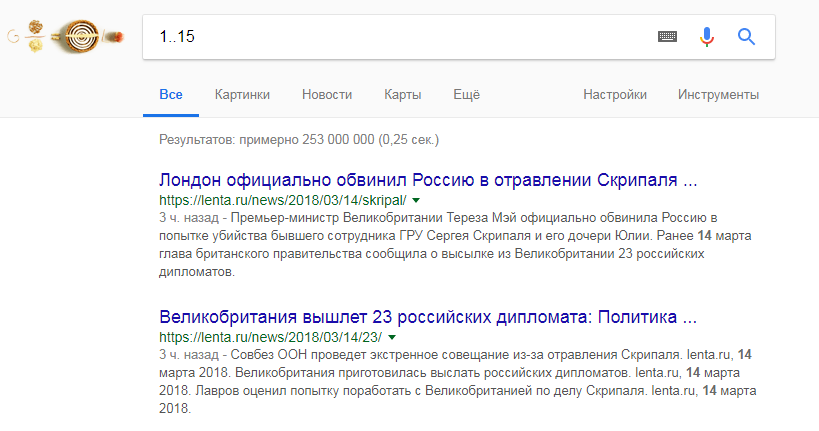Screen dimensions: 819x431
Task: Expand the green arrow beside skripal URL
Action: (416, 201)
